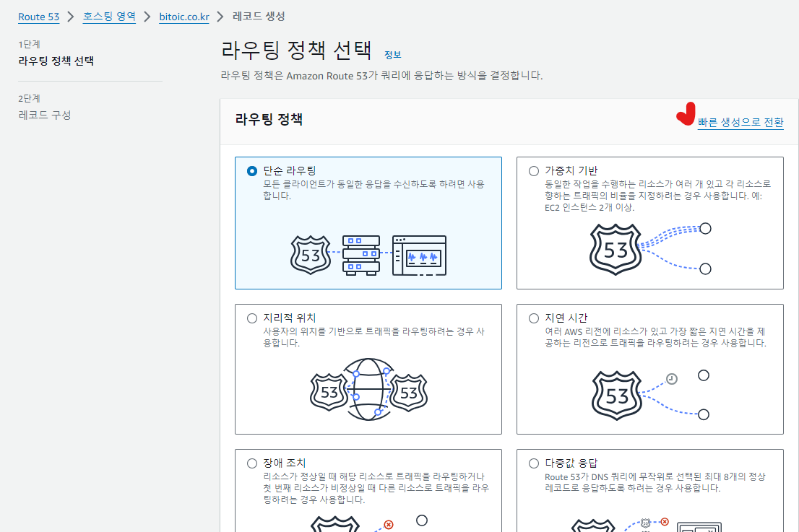Click the 레코드 생성 breadcrumb text

tap(259, 17)
